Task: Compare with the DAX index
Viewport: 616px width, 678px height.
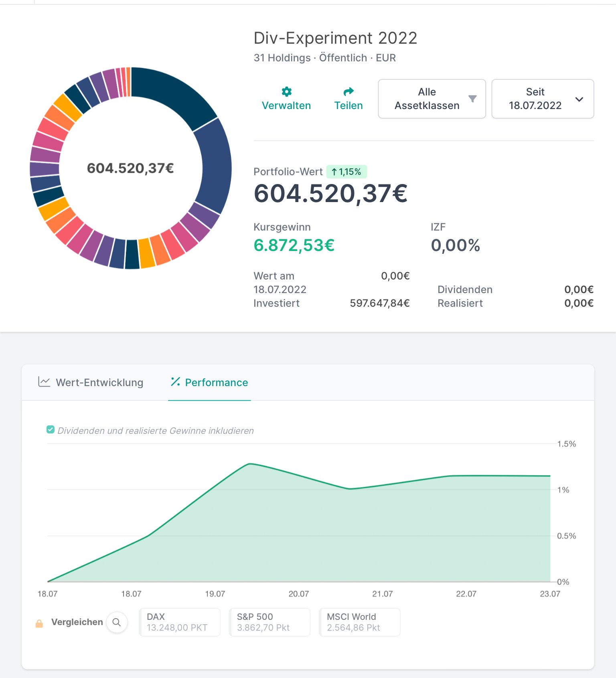Action: click(180, 622)
